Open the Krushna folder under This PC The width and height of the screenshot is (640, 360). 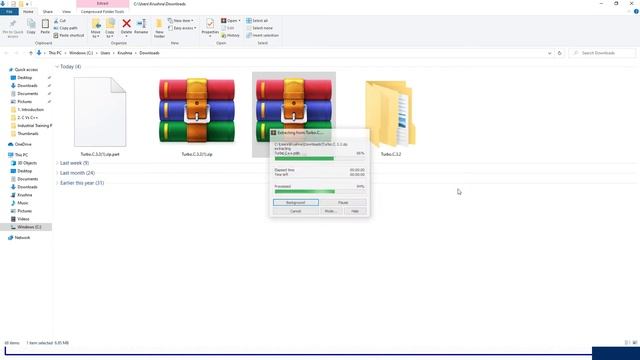coord(24,195)
